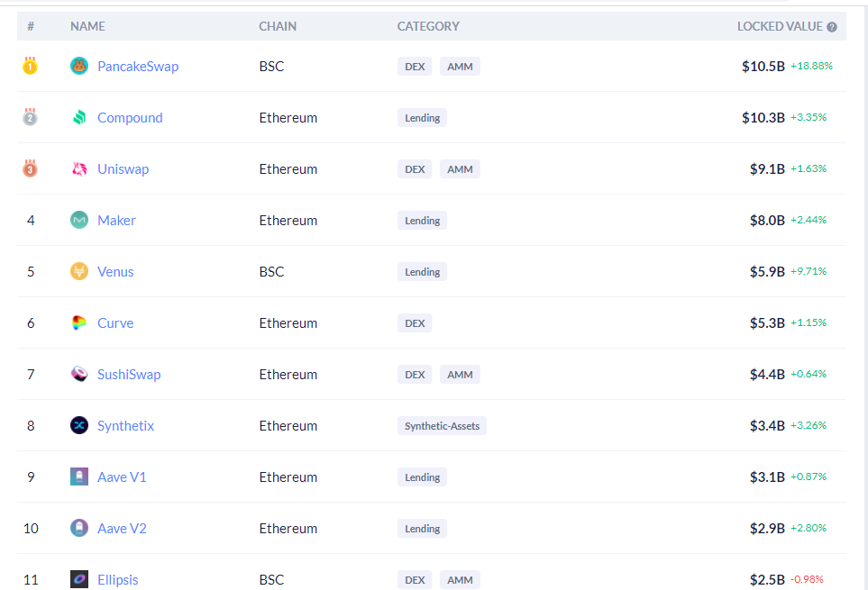Click the DEX tag in Curve row

(415, 323)
